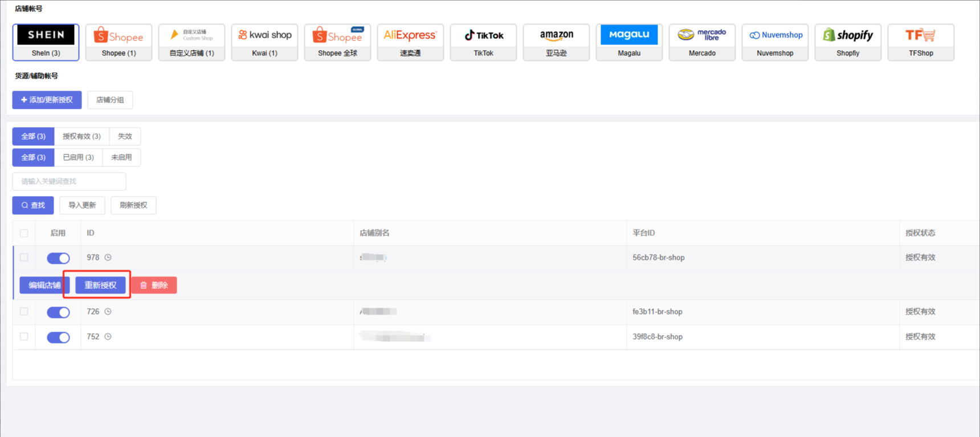This screenshot has width=980, height=437.
Task: Click the 授权有效 status in row 752
Action: pos(920,337)
